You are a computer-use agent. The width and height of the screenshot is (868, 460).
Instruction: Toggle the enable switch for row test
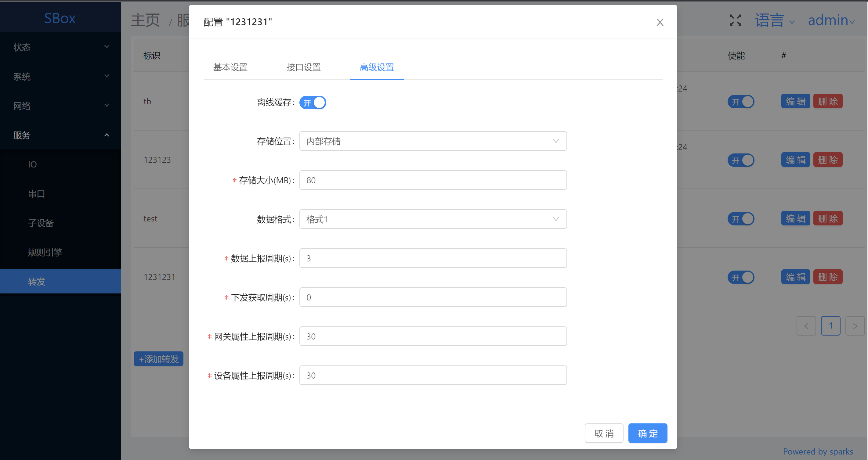pyautogui.click(x=741, y=219)
